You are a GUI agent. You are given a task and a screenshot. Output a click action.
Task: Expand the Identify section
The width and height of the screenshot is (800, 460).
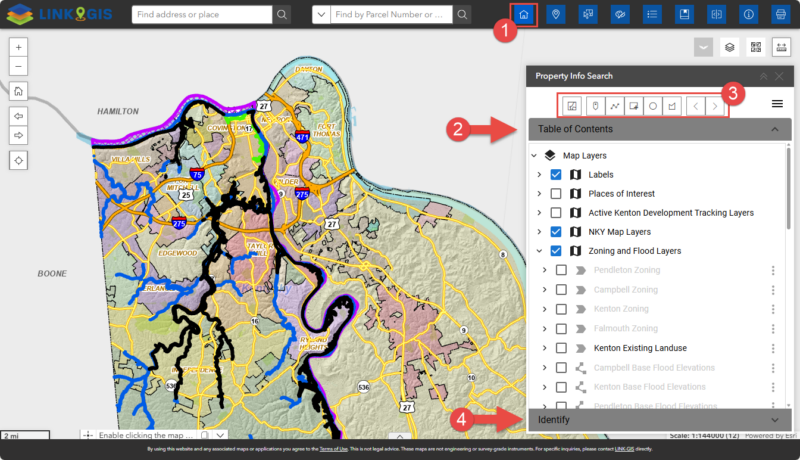point(775,420)
